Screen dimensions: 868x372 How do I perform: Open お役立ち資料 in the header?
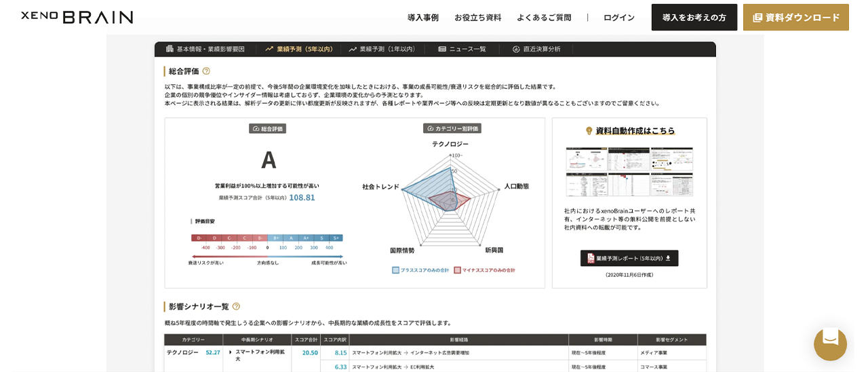point(477,18)
